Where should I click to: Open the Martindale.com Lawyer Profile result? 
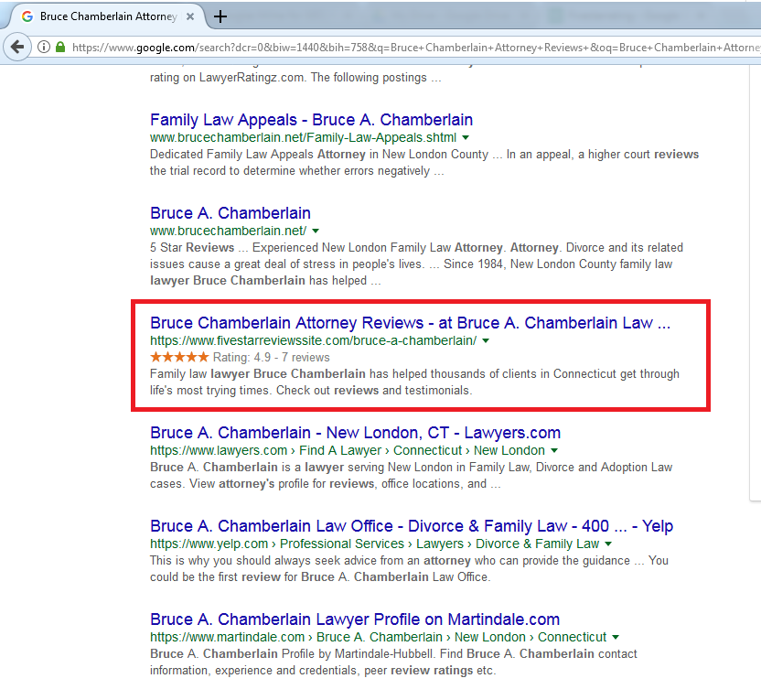coord(355,619)
